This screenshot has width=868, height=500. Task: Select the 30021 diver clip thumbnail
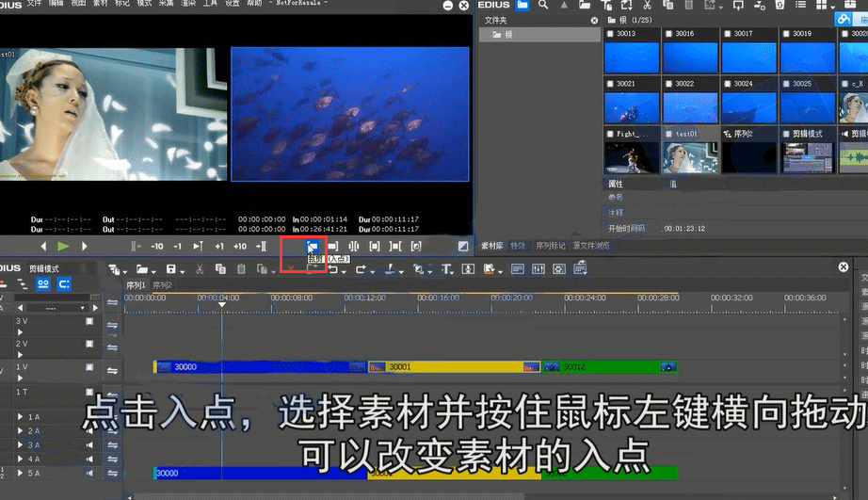[632, 106]
